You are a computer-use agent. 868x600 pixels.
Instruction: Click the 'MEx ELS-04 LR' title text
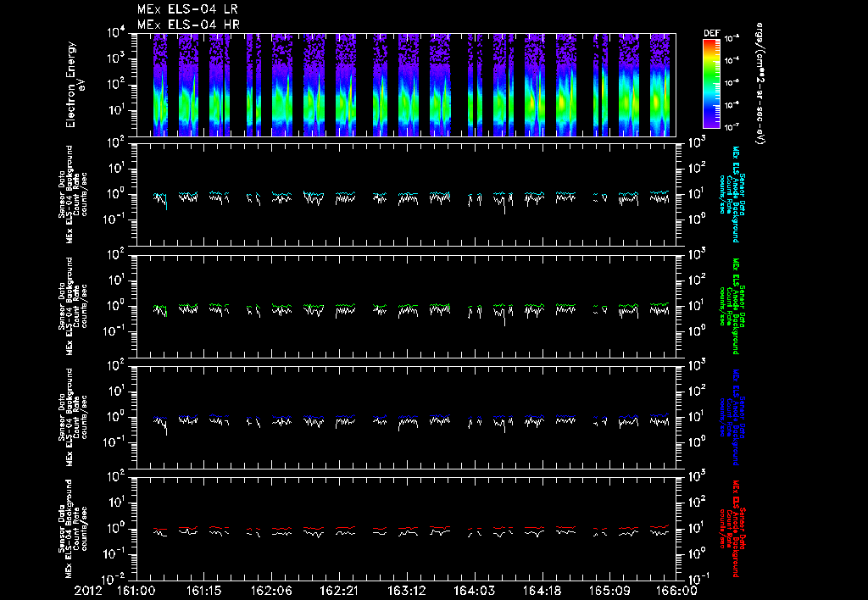(x=187, y=9)
